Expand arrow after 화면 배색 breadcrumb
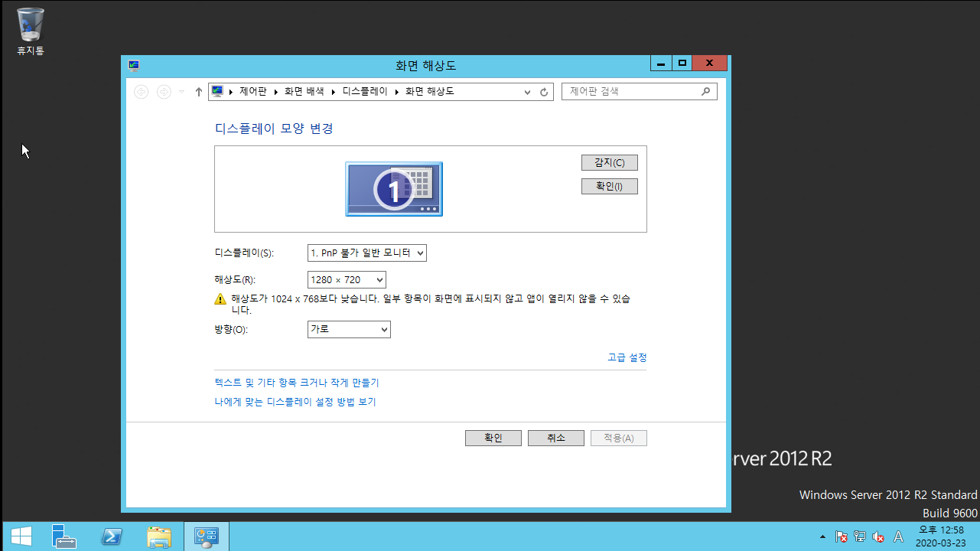 (x=334, y=92)
